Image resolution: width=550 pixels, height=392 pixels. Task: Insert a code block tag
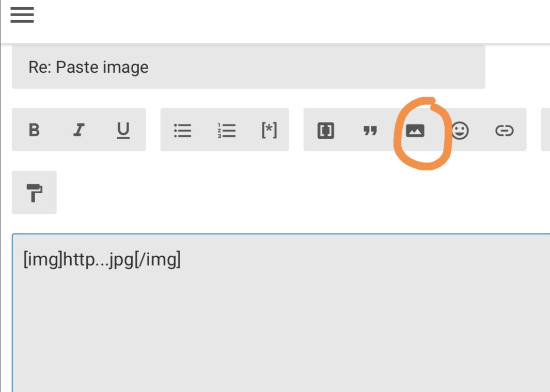coord(325,130)
